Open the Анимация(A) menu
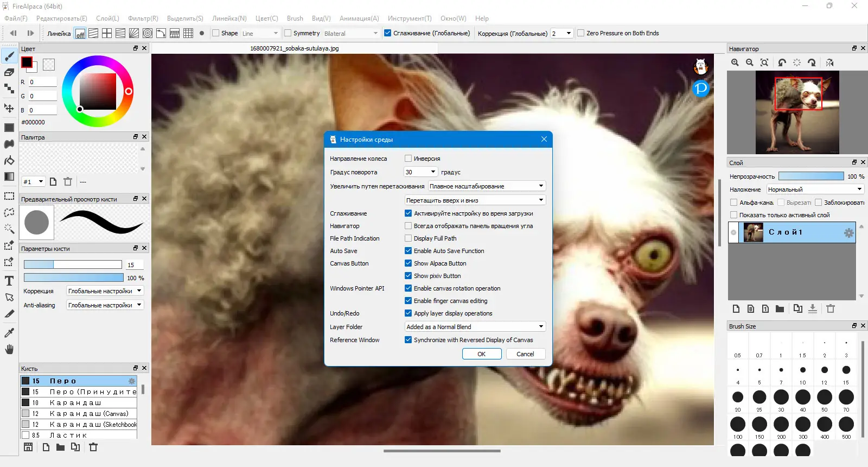Image resolution: width=868 pixels, height=467 pixels. pos(359,18)
